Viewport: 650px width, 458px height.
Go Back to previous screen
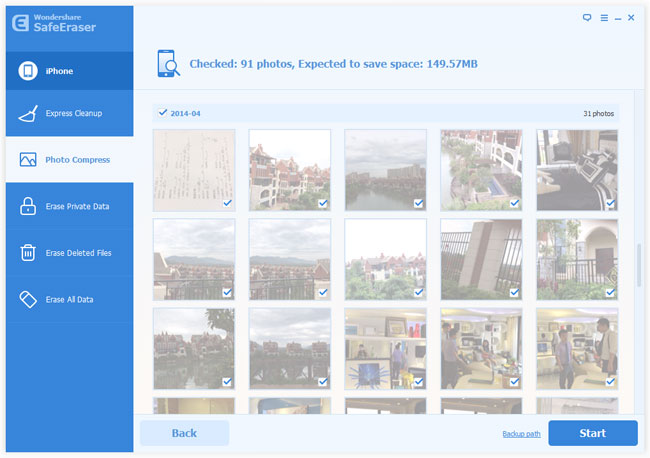(x=184, y=433)
